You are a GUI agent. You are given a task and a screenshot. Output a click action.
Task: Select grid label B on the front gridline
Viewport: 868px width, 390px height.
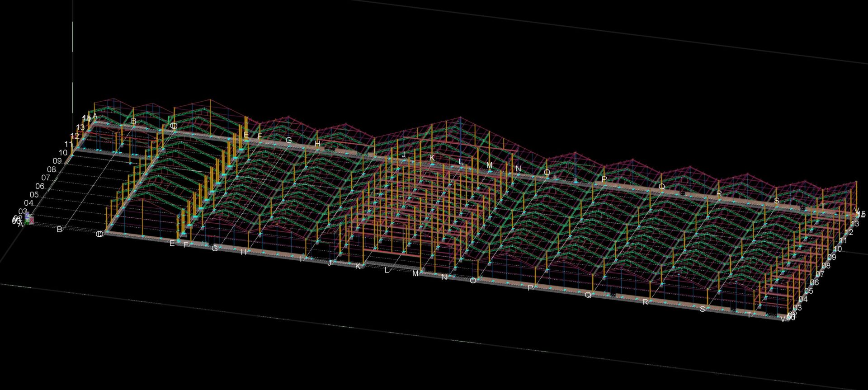tap(59, 230)
